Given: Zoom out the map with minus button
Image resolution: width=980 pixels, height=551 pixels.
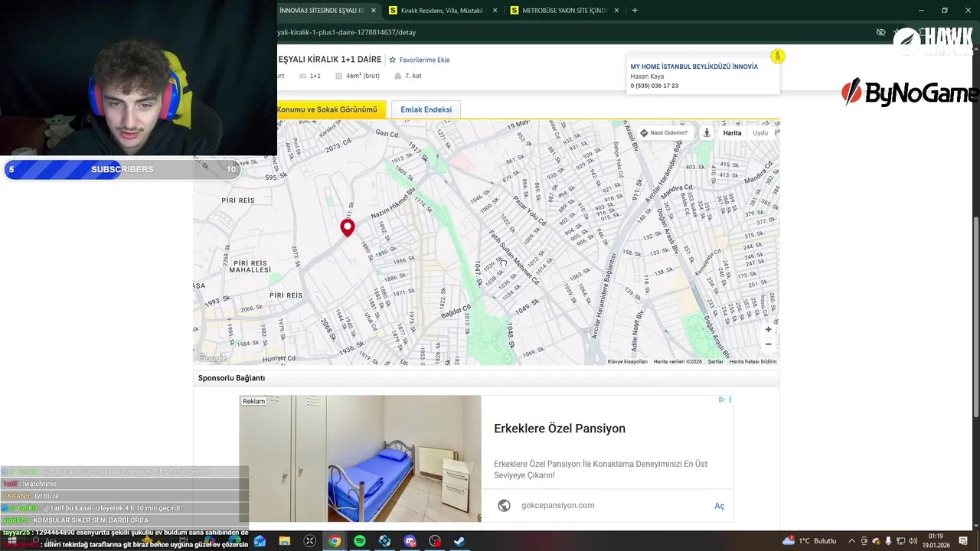Looking at the screenshot, I should pyautogui.click(x=769, y=344).
